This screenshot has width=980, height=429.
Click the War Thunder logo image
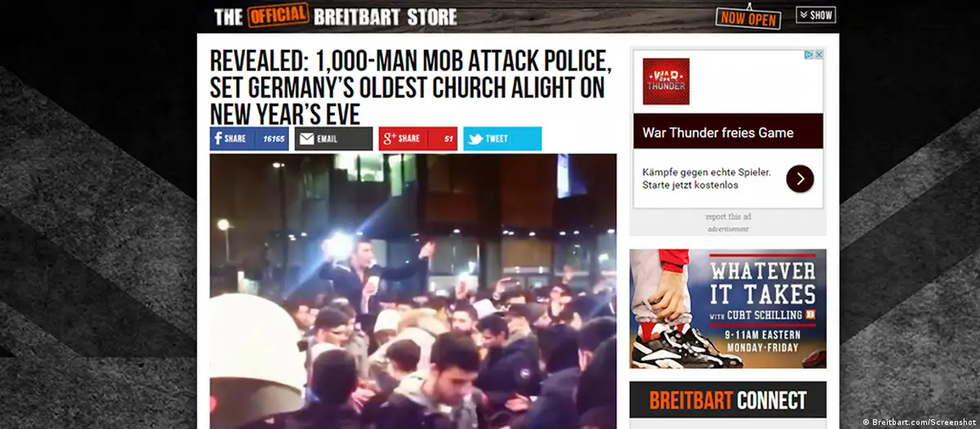click(666, 81)
